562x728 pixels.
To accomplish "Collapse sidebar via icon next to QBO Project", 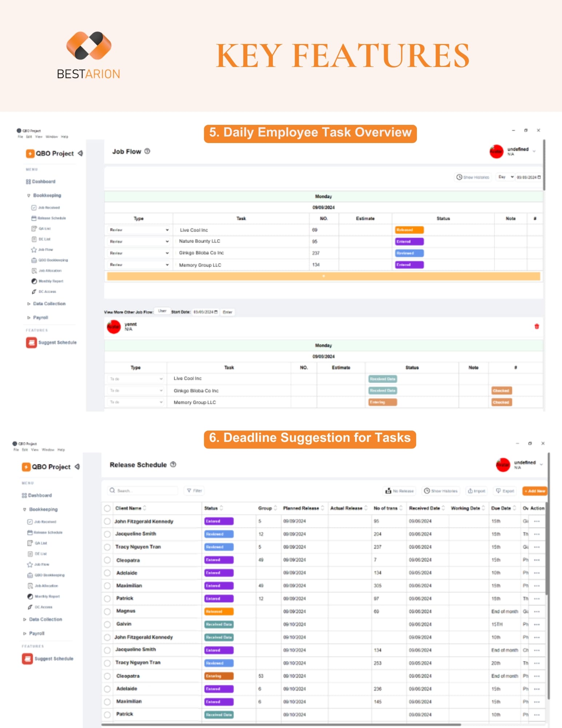I will pyautogui.click(x=80, y=153).
